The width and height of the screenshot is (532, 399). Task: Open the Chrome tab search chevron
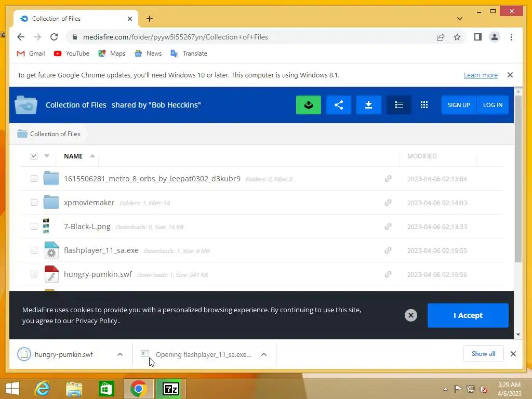pos(459,19)
